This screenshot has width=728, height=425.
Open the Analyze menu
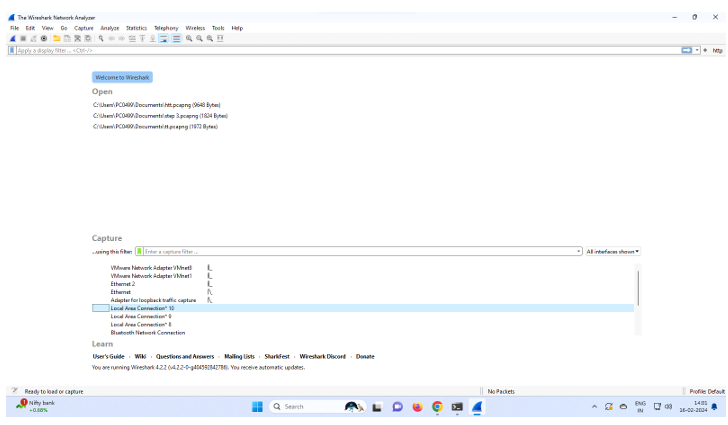coord(110,28)
